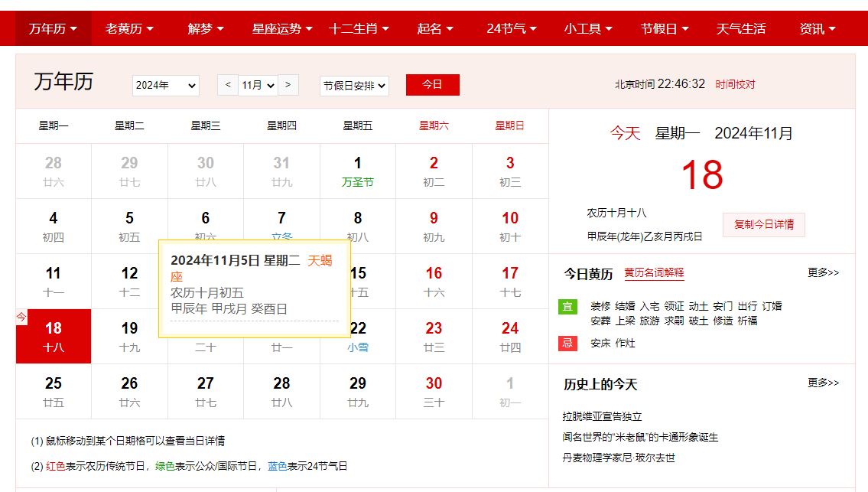The image size is (868, 492).
Task: Open the 2024年 year dropdown
Action: 165,86
